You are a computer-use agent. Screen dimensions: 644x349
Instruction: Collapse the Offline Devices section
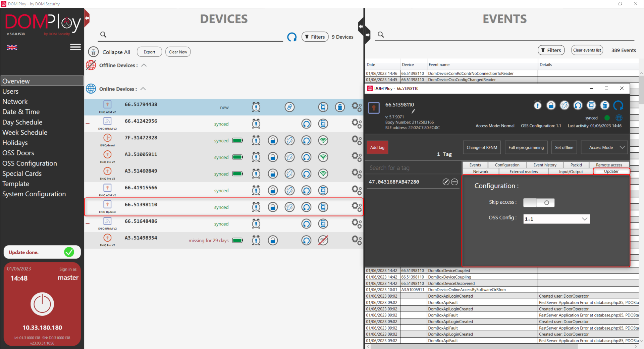[144, 65]
